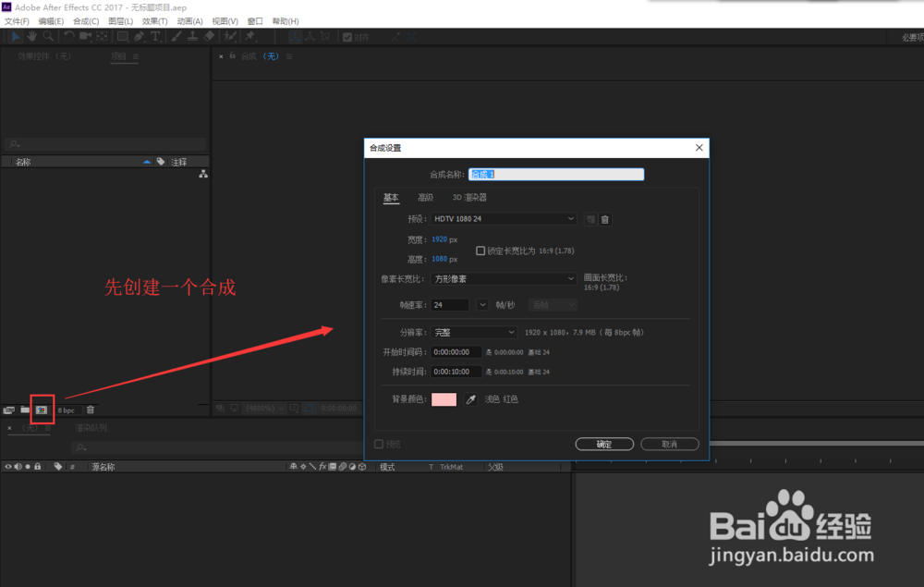This screenshot has height=587, width=924.
Task: Click the Project panel trash icon
Action: (x=91, y=410)
